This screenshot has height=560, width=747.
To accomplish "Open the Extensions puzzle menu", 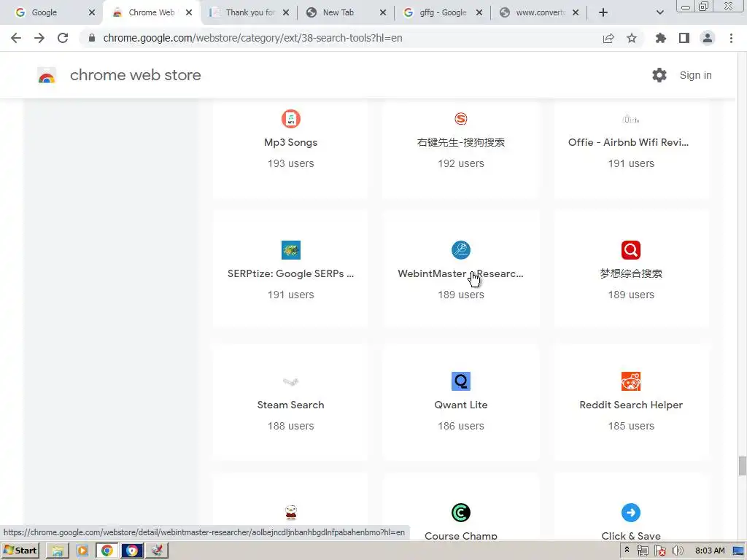I will coord(661,38).
